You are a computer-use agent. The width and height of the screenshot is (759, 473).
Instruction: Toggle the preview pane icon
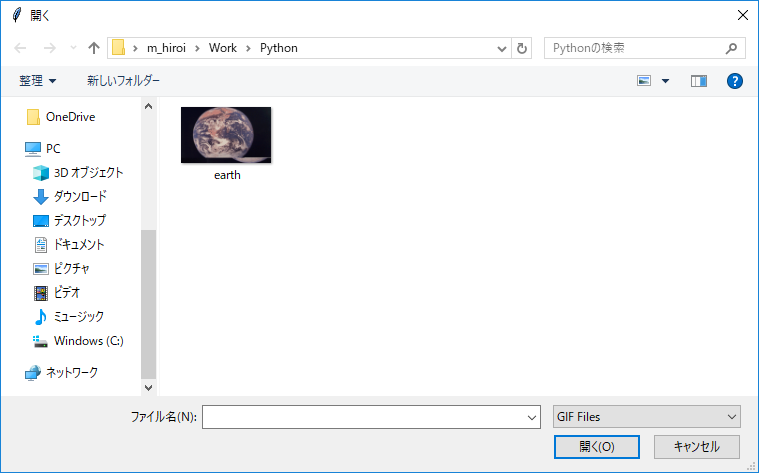click(699, 80)
